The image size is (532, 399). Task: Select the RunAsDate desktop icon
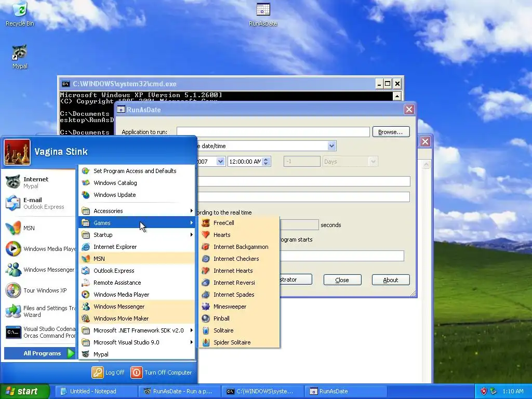(x=263, y=14)
